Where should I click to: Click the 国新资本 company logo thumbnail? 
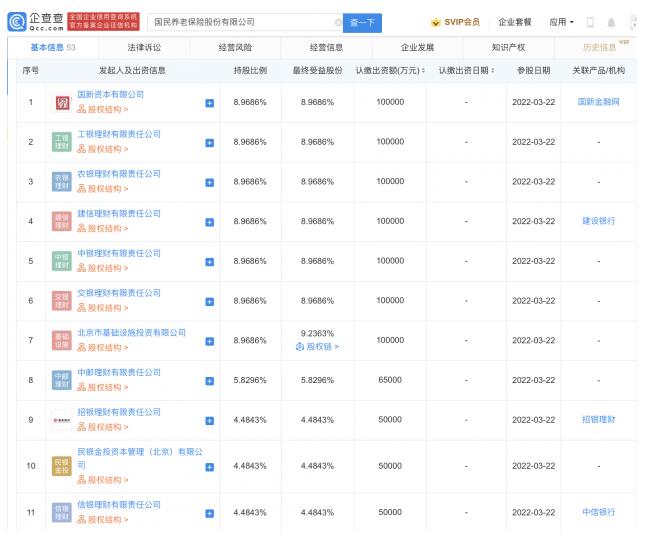61,102
